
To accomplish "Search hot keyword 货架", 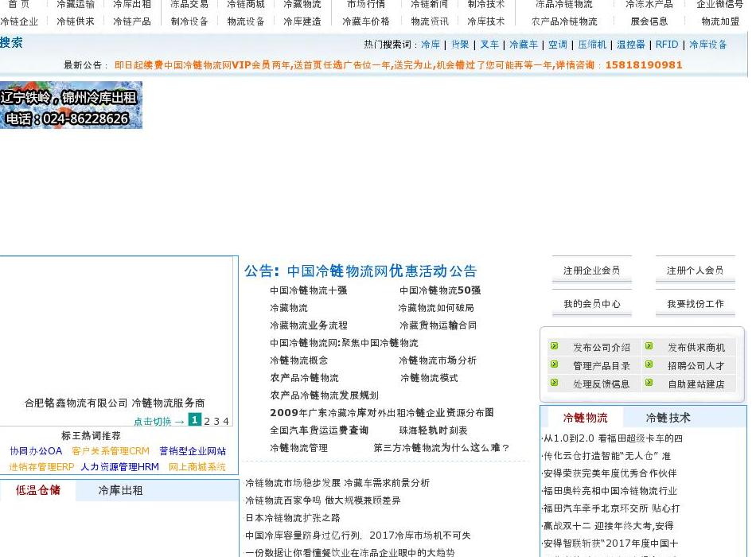I will (x=460, y=45).
